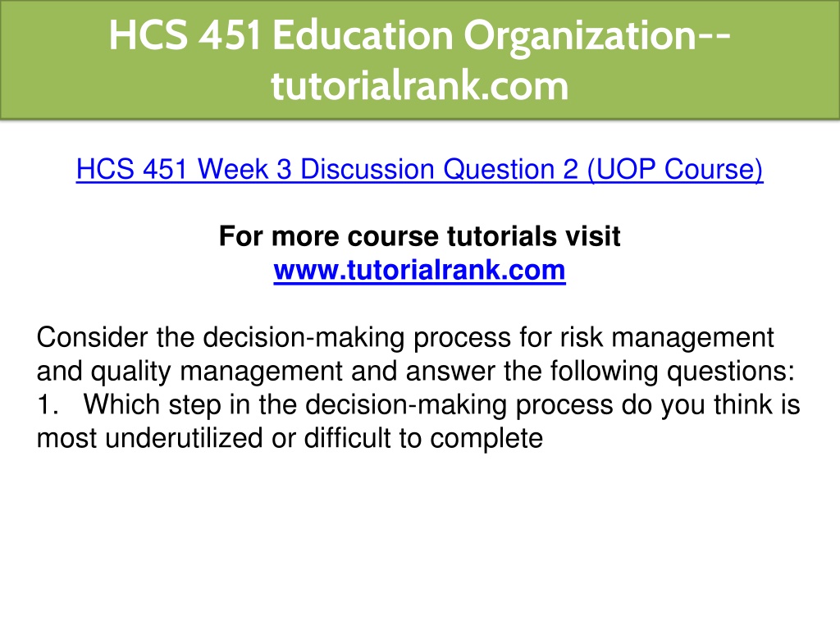Screen dimensions: 840x630
Task: Click 'Discussion Question 2' inside the blue link
Action: pos(440,169)
